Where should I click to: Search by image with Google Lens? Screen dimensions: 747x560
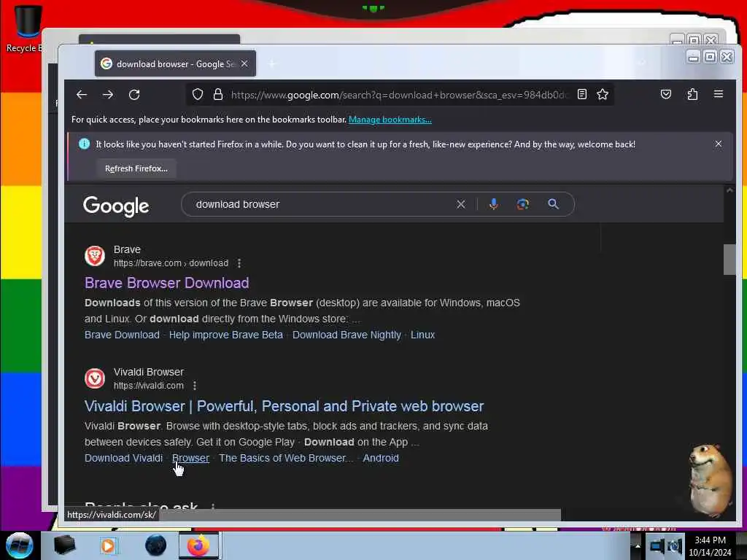pyautogui.click(x=522, y=204)
